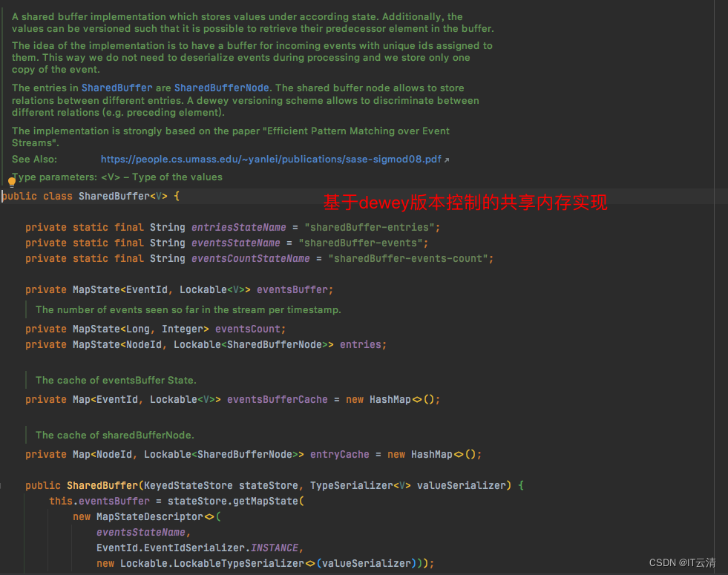Screen dimensions: 728x575
Task: Click the SharedBuffer class name in the declaration
Action: (114, 197)
